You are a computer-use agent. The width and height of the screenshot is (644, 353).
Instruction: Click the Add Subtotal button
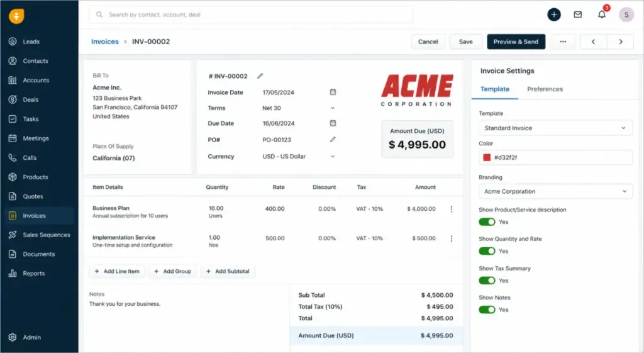[x=228, y=271]
